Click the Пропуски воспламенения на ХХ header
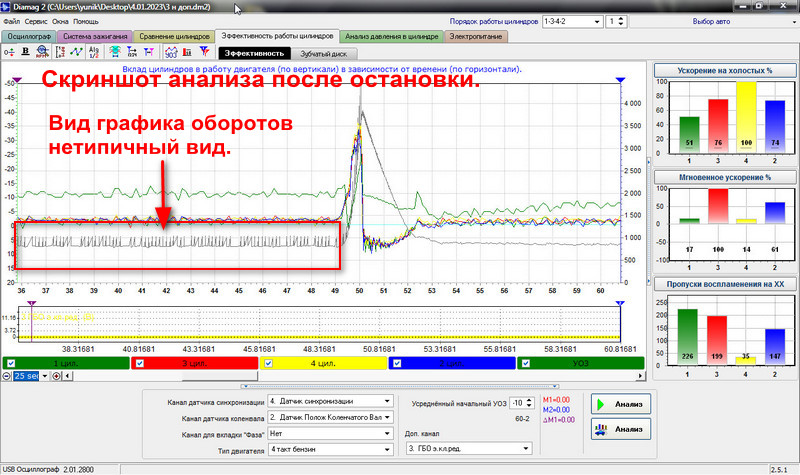Viewport: 800px width, 475px height. click(724, 284)
